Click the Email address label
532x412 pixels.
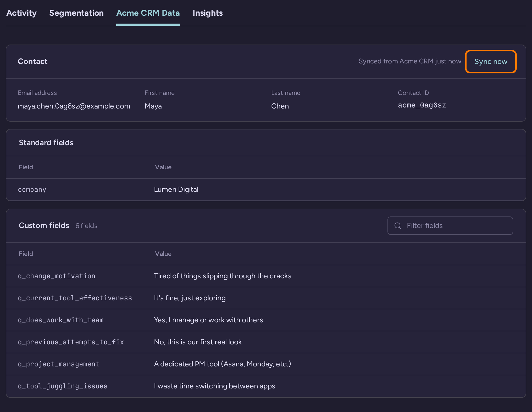(x=37, y=93)
